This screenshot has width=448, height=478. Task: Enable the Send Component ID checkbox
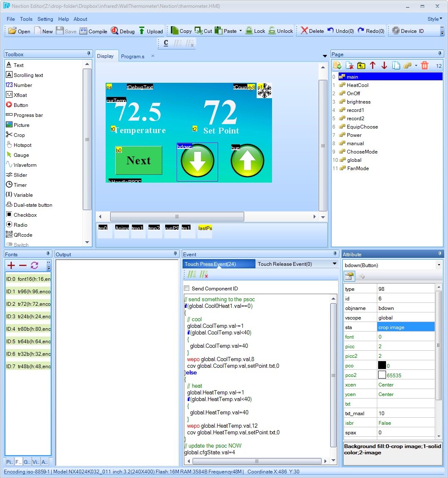click(186, 288)
